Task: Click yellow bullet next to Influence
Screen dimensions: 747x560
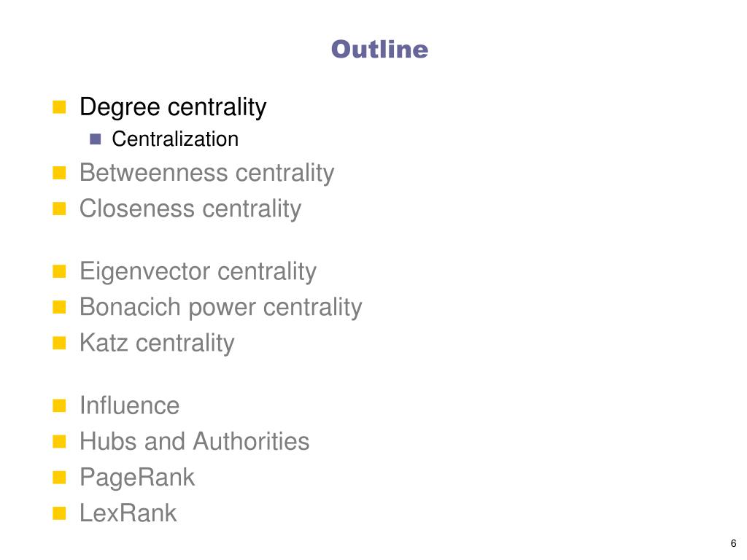Action: pos(59,405)
